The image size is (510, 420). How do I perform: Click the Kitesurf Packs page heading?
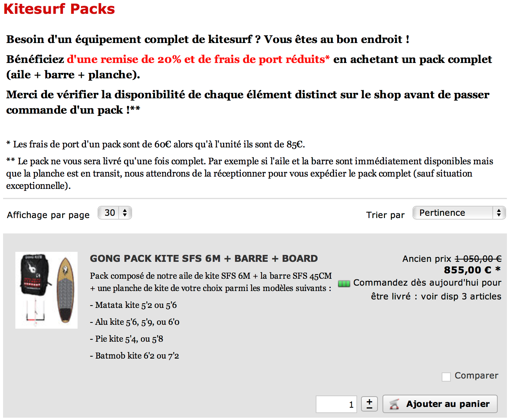[x=59, y=9]
